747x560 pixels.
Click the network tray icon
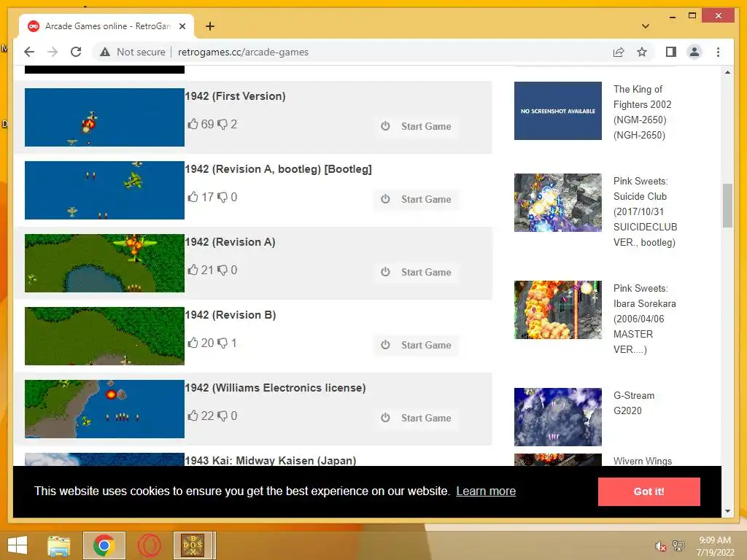point(678,545)
